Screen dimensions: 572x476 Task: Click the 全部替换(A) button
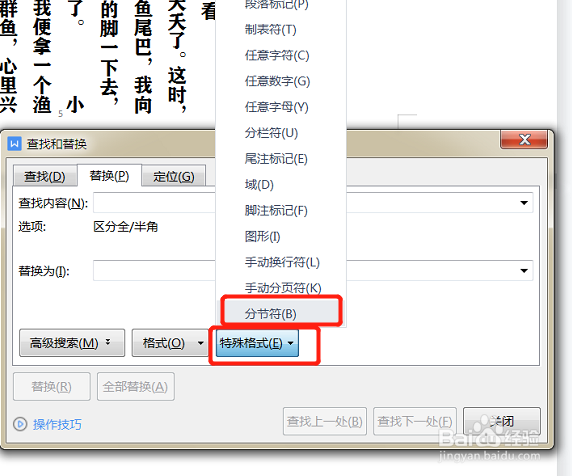click(x=136, y=387)
